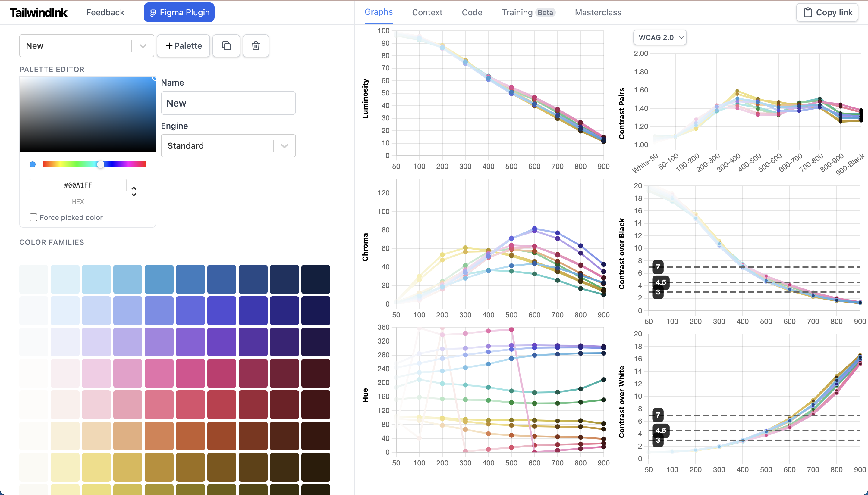Click the trash delete palette icon
Viewport: 868px width, 495px height.
256,46
